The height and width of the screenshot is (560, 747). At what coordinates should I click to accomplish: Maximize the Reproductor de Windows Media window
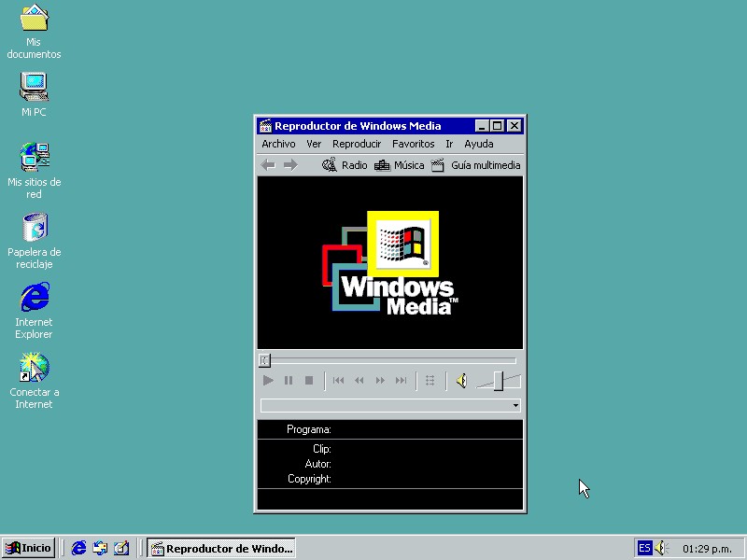(x=497, y=126)
